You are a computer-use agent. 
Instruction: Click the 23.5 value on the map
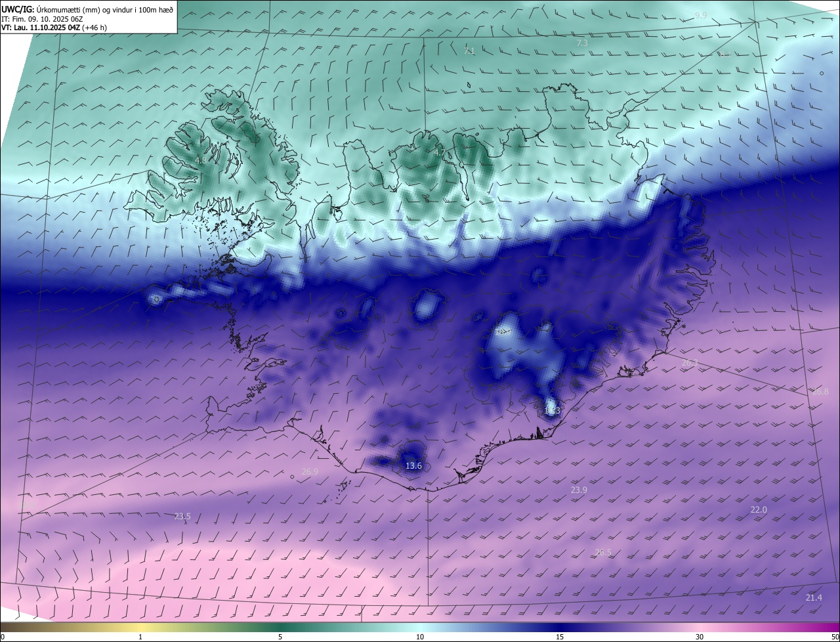pyautogui.click(x=182, y=517)
